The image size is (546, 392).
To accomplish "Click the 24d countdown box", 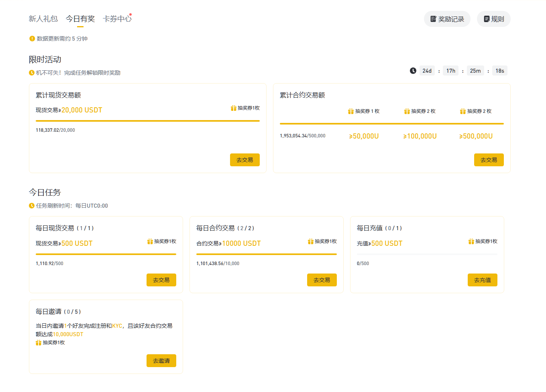I will (x=427, y=71).
